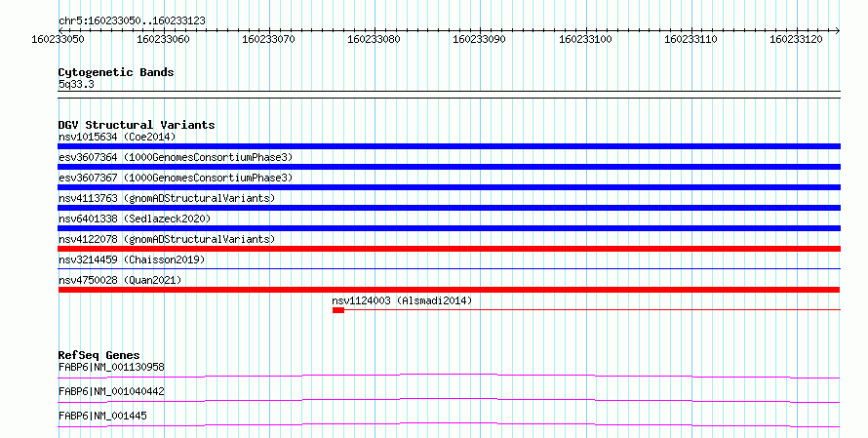Image resolution: width=868 pixels, height=438 pixels.
Task: Click the red bar beneath nsv4122078
Action: (449, 249)
